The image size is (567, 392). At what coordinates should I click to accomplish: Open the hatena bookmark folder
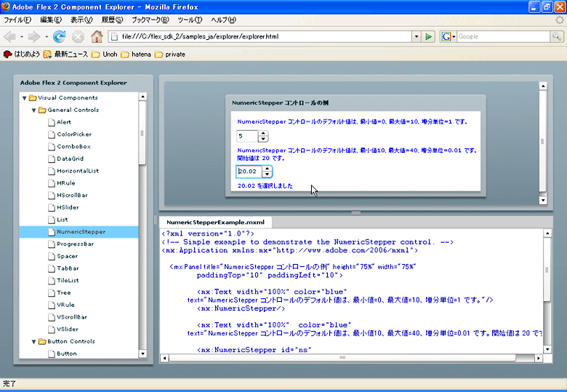(136, 55)
